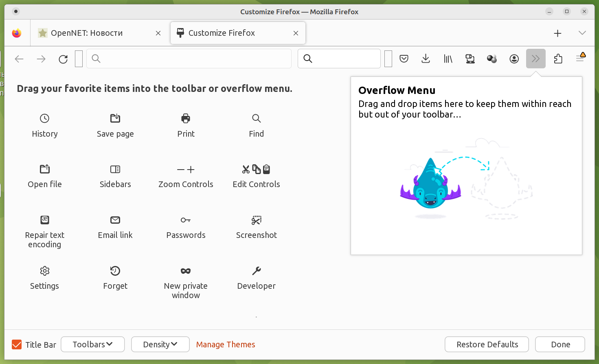Select the Passwords key icon

tap(186, 220)
